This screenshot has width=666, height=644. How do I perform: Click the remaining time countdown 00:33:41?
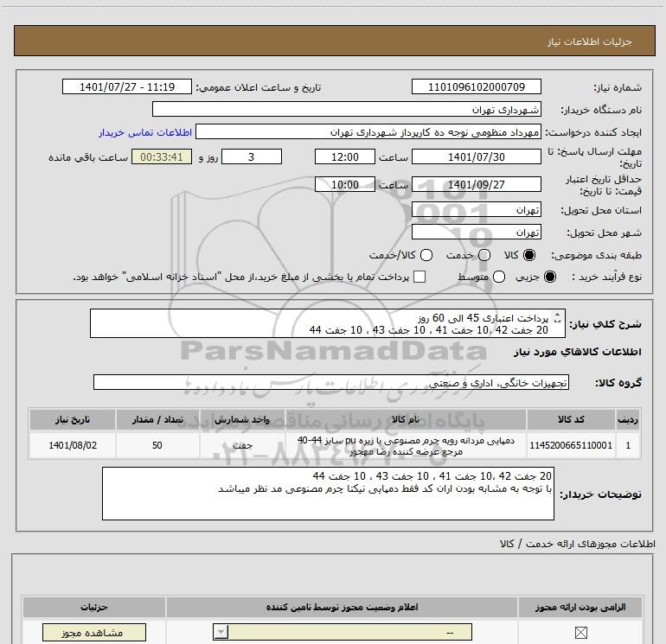162,157
